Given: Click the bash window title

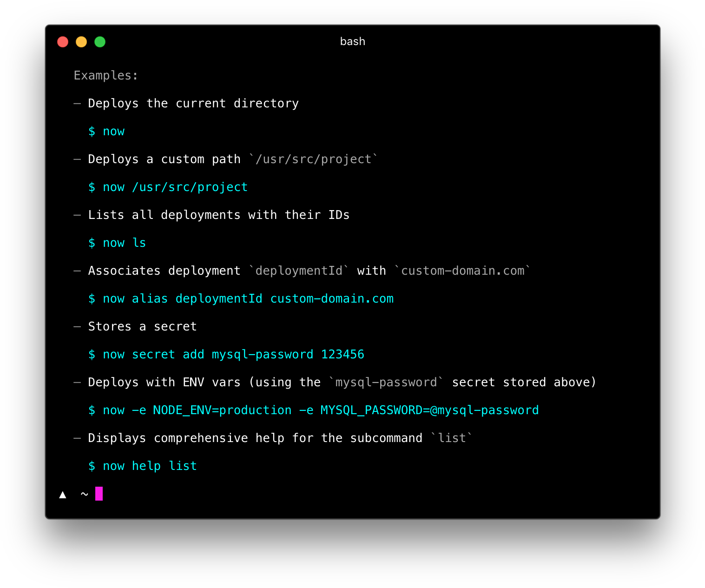Looking at the screenshot, I should [352, 41].
